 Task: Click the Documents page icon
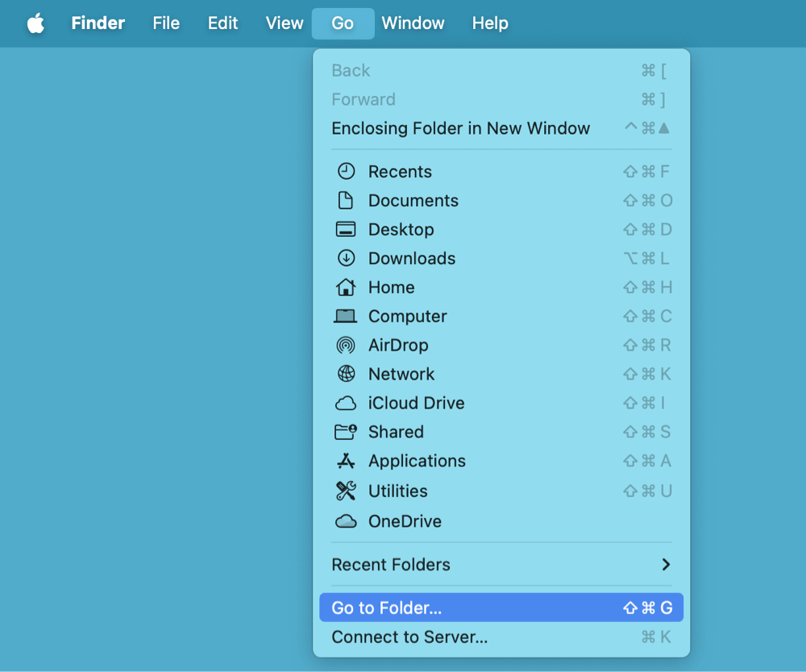(346, 200)
